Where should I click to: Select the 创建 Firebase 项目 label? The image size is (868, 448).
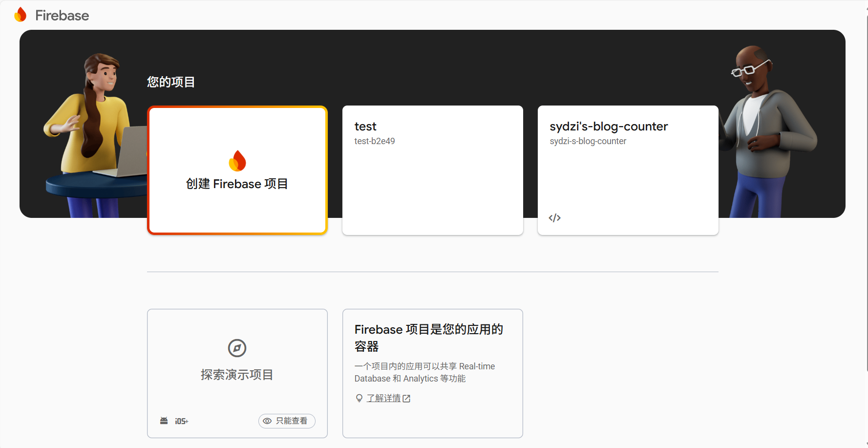coord(237,184)
